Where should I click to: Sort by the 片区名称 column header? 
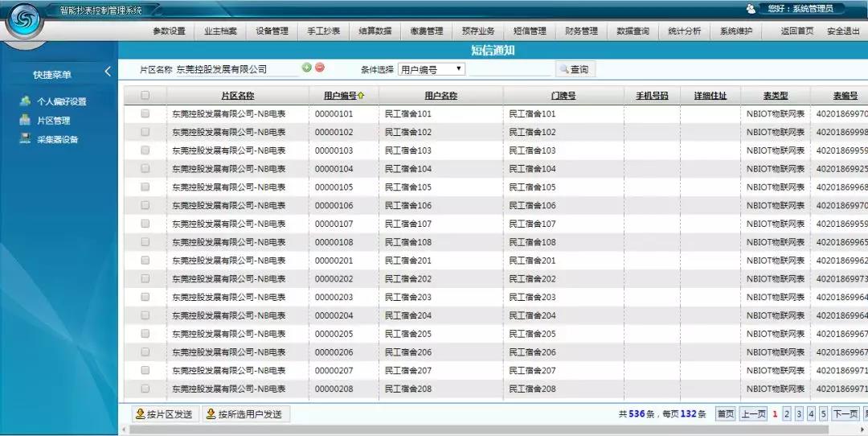[x=237, y=96]
